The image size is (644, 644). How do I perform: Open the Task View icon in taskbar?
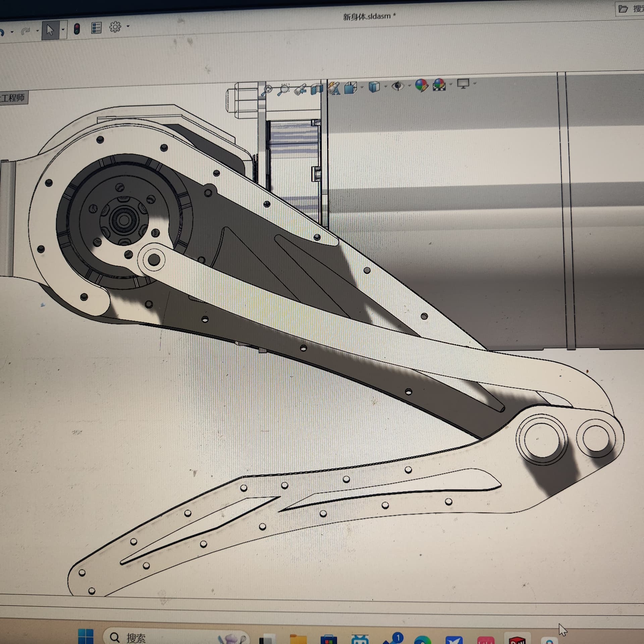pos(268,639)
